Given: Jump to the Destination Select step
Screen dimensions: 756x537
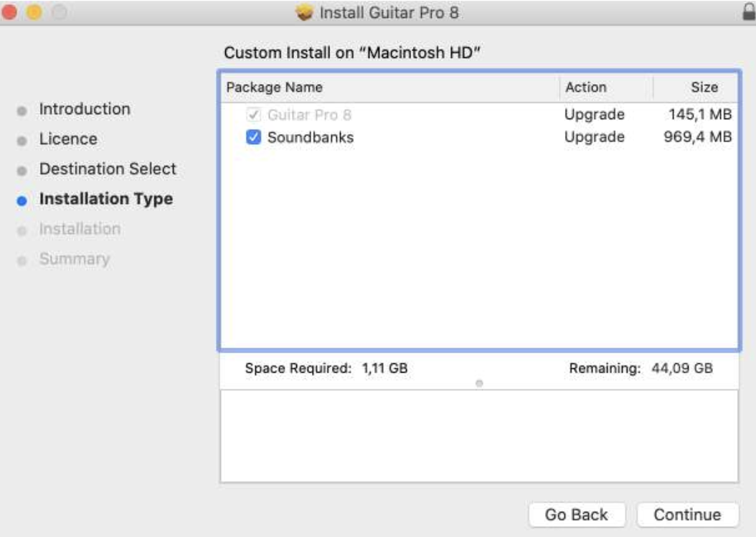Looking at the screenshot, I should pyautogui.click(x=108, y=169).
